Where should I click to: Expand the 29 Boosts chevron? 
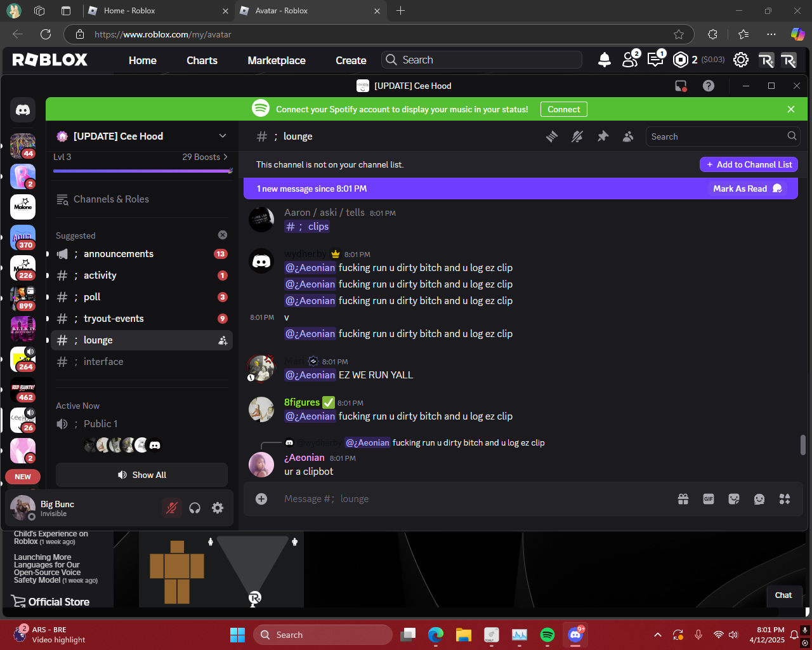click(225, 157)
